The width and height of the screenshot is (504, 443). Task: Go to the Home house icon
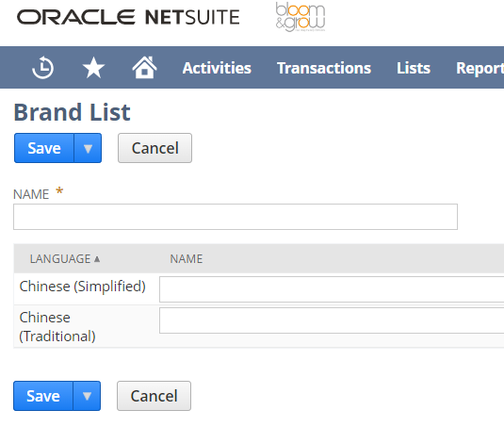coord(144,67)
